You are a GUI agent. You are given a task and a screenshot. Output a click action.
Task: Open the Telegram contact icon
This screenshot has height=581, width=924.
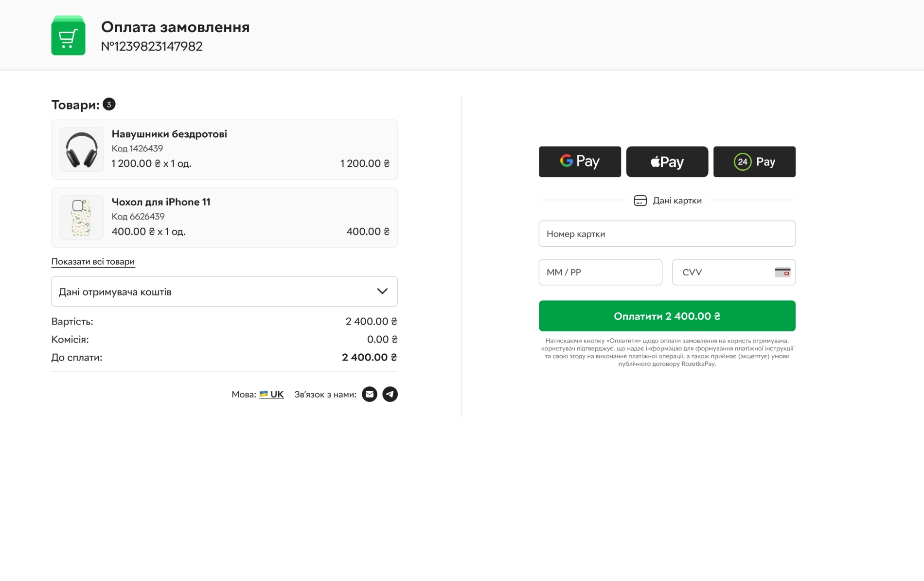(x=390, y=394)
